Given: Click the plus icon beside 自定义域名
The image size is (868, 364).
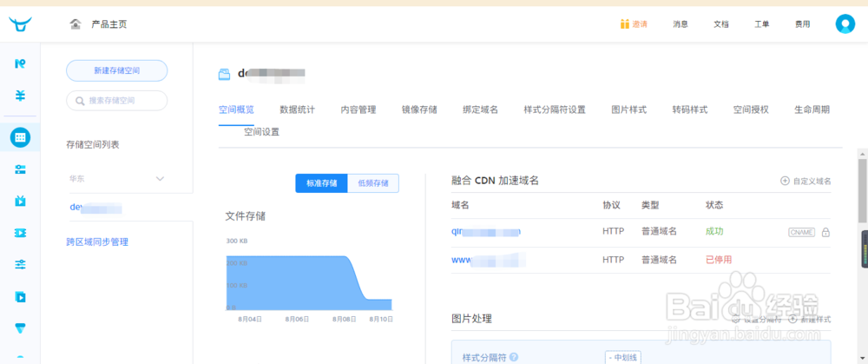Looking at the screenshot, I should click(785, 181).
